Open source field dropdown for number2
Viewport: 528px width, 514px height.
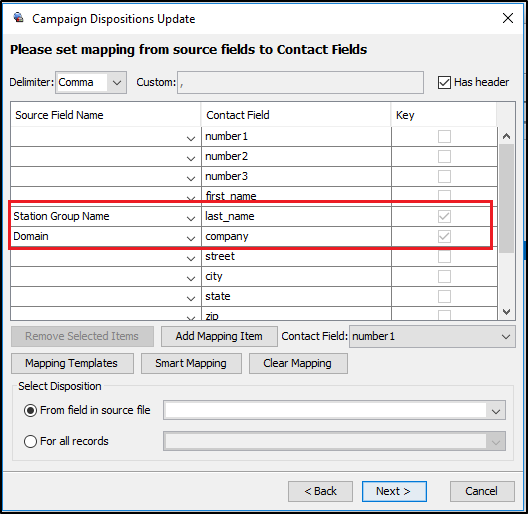(x=191, y=158)
